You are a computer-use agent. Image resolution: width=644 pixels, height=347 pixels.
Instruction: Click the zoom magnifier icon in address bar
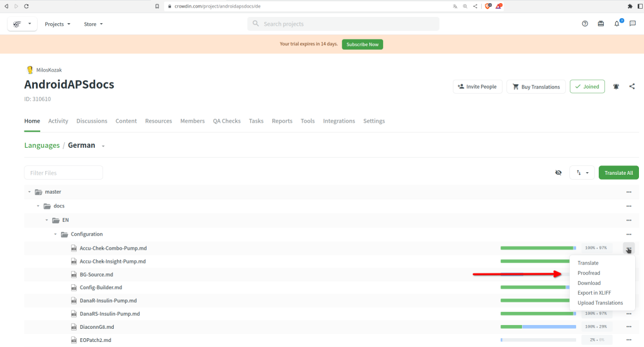click(x=465, y=6)
